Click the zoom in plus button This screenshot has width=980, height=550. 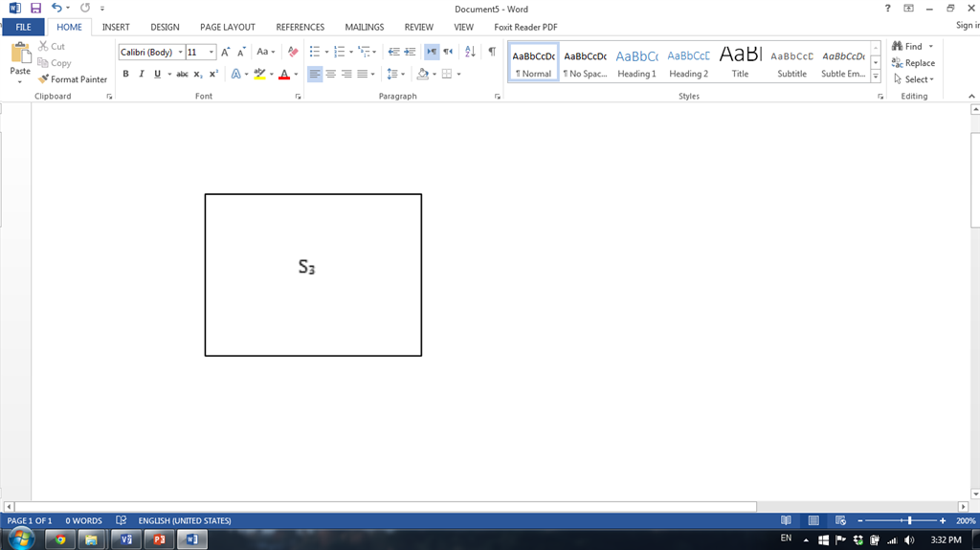[x=943, y=520]
